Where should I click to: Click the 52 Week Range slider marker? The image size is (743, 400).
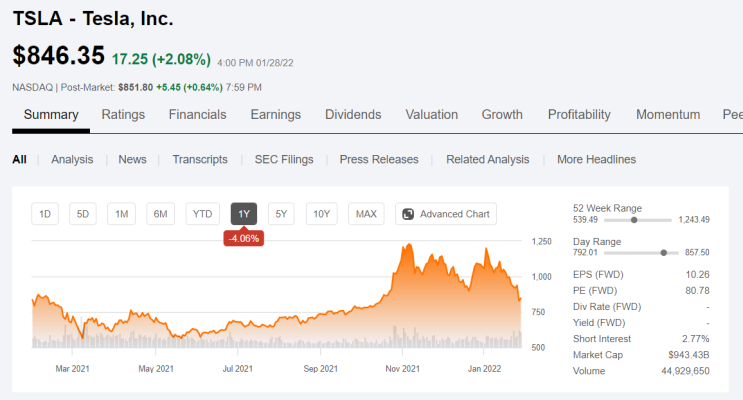point(634,220)
